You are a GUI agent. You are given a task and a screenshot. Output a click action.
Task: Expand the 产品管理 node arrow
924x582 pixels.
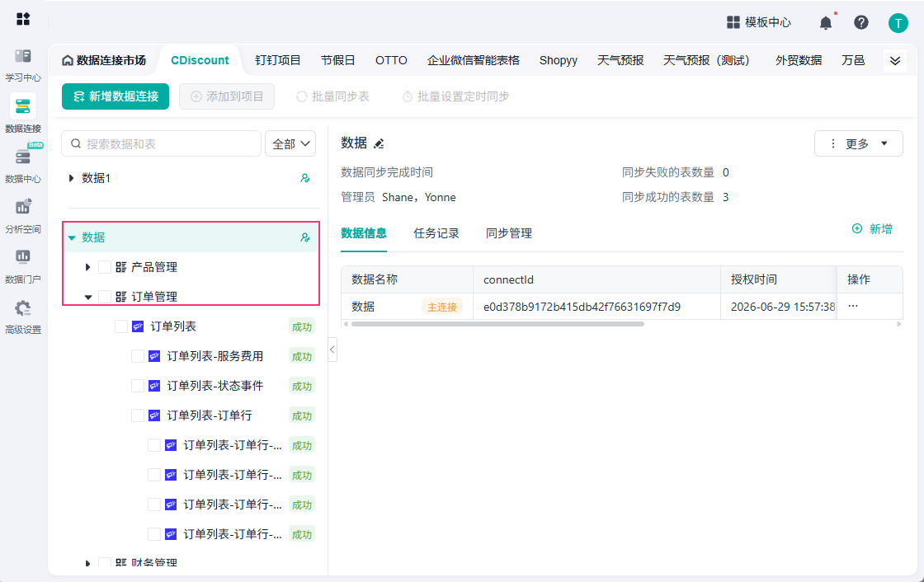point(87,267)
